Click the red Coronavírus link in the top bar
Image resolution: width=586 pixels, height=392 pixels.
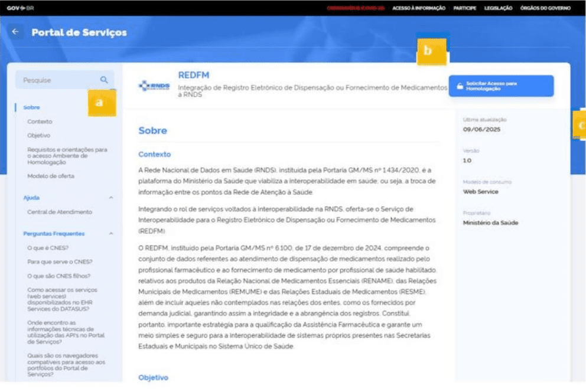pos(356,8)
